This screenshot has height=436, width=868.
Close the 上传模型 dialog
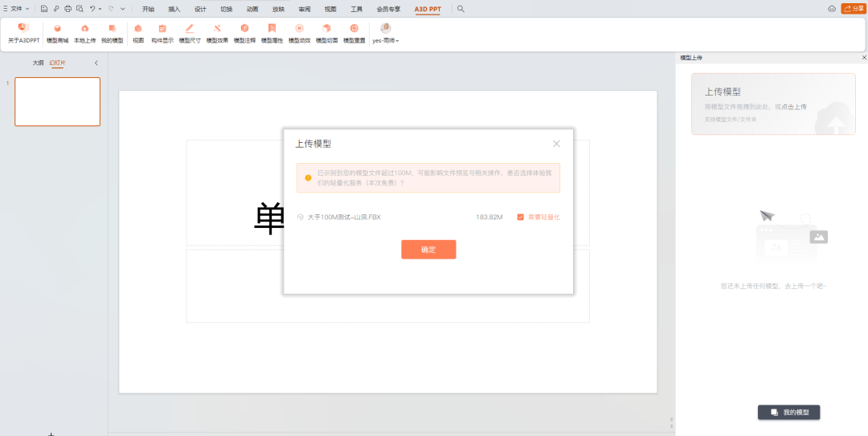point(556,144)
